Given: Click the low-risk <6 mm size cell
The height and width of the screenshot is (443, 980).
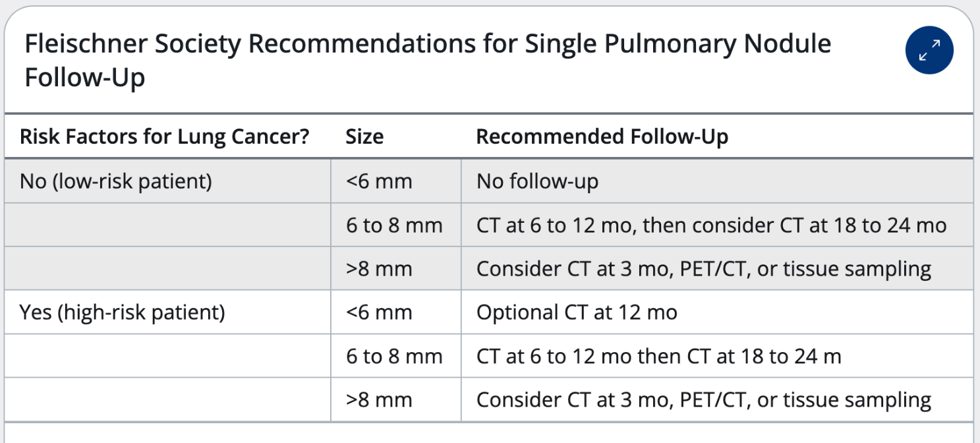Looking at the screenshot, I should (x=396, y=181).
